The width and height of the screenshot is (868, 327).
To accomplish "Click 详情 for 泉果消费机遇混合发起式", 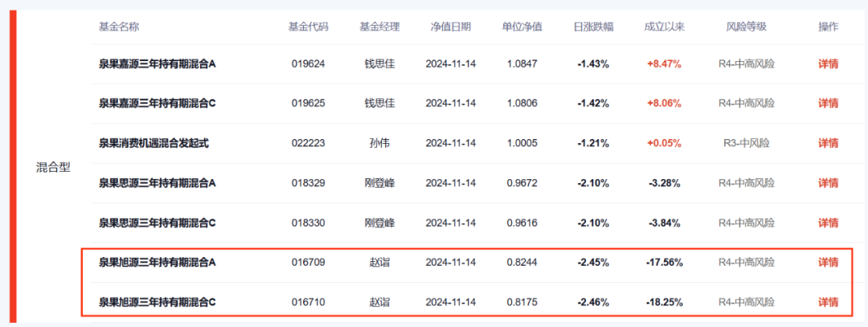I will [x=828, y=143].
